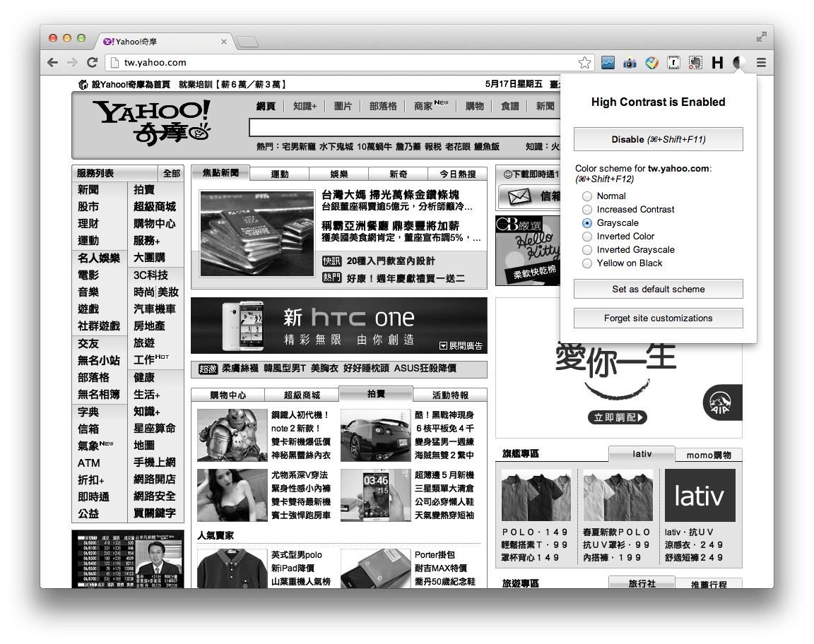Click the High Contrast extension icon
The width and height of the screenshot is (814, 644).
739,63
